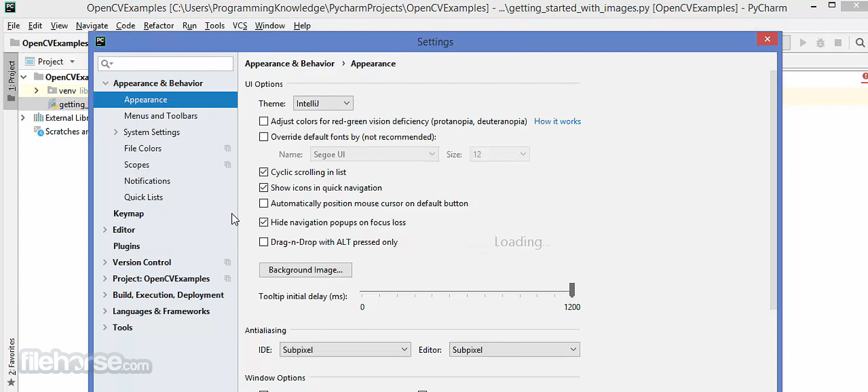Click the Debug bug icon in PyCharm toolbar

click(820, 43)
